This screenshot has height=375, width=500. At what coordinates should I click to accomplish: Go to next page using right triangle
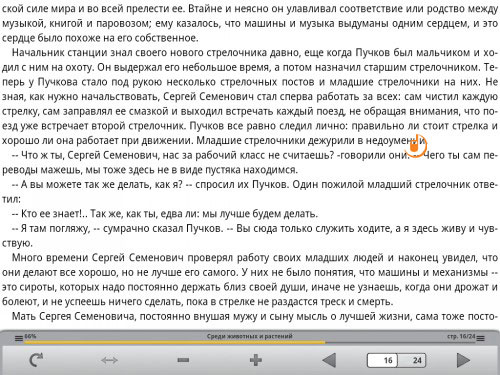coord(463,360)
